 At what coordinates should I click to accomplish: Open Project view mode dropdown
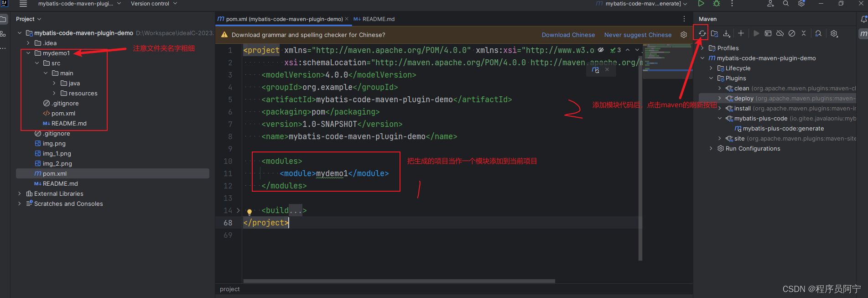[28, 19]
